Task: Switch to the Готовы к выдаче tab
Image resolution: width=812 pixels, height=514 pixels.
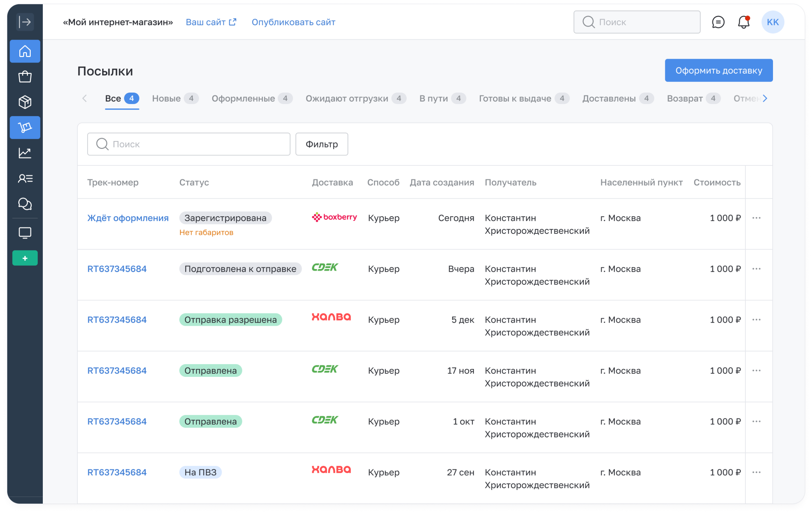Action: click(524, 98)
